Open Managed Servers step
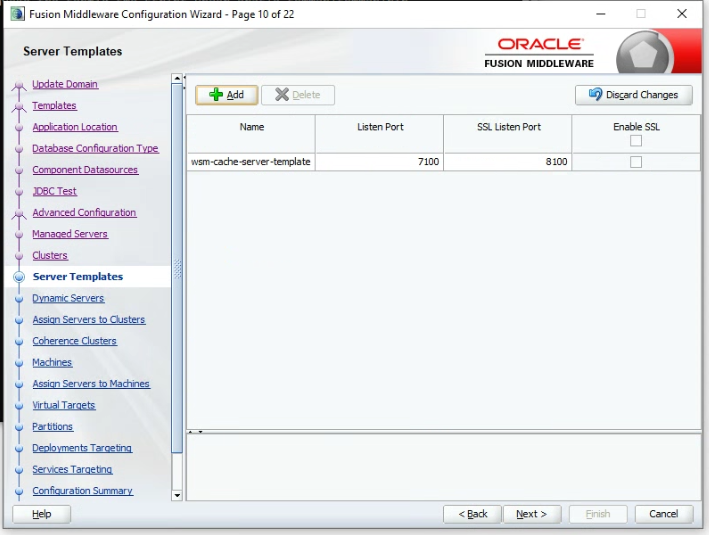The image size is (709, 535). click(x=70, y=234)
